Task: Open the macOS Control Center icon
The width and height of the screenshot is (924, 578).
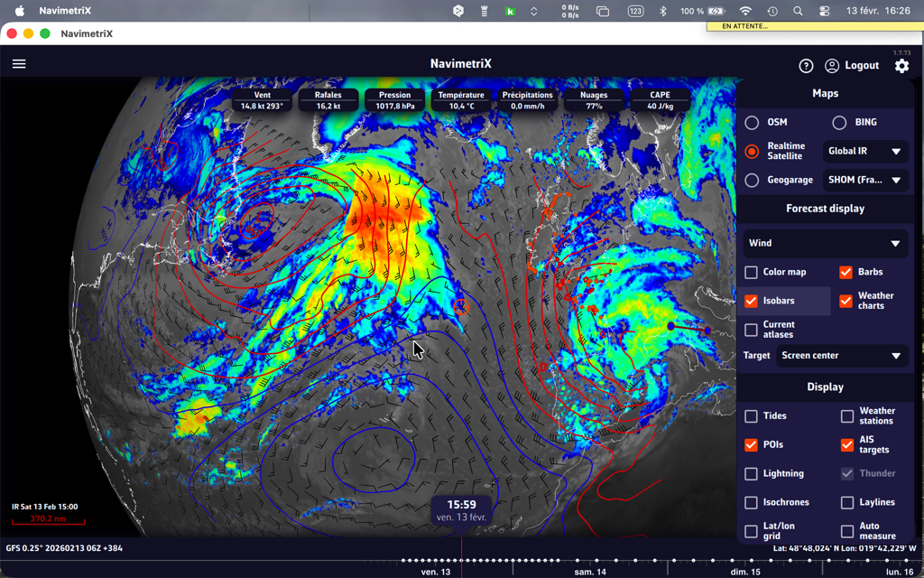Action: (824, 11)
